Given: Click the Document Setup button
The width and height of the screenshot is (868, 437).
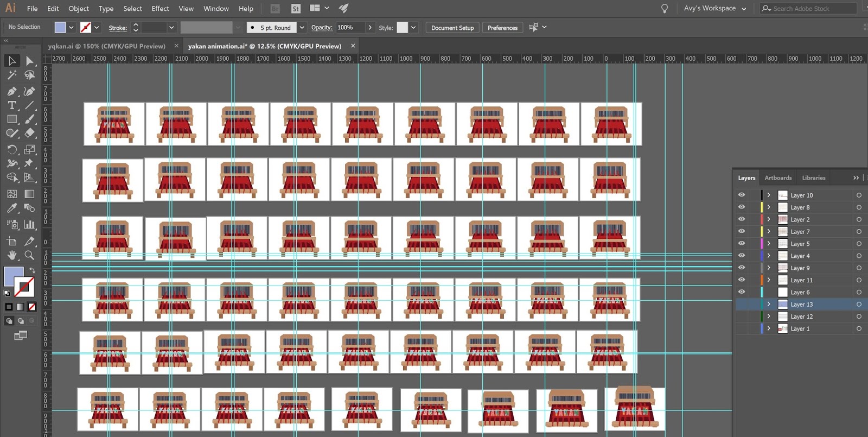Looking at the screenshot, I should pos(452,28).
